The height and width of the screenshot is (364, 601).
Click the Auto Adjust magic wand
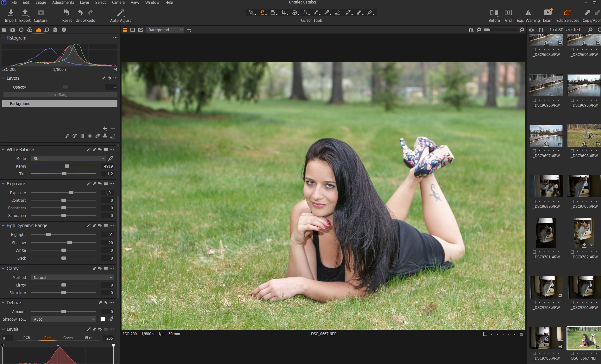(x=120, y=13)
